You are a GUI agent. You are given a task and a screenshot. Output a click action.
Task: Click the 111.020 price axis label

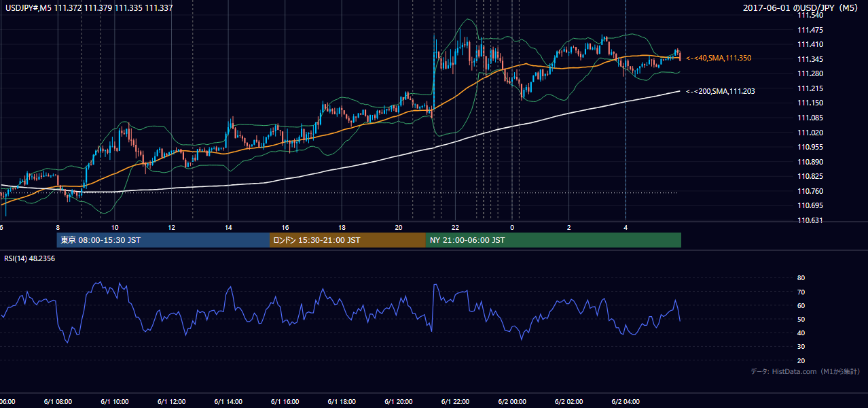(810, 133)
